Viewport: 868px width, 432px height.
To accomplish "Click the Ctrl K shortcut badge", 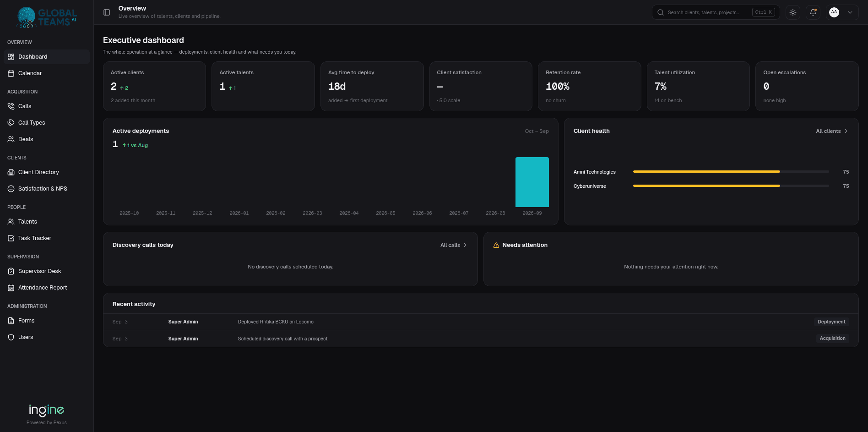I will point(763,12).
